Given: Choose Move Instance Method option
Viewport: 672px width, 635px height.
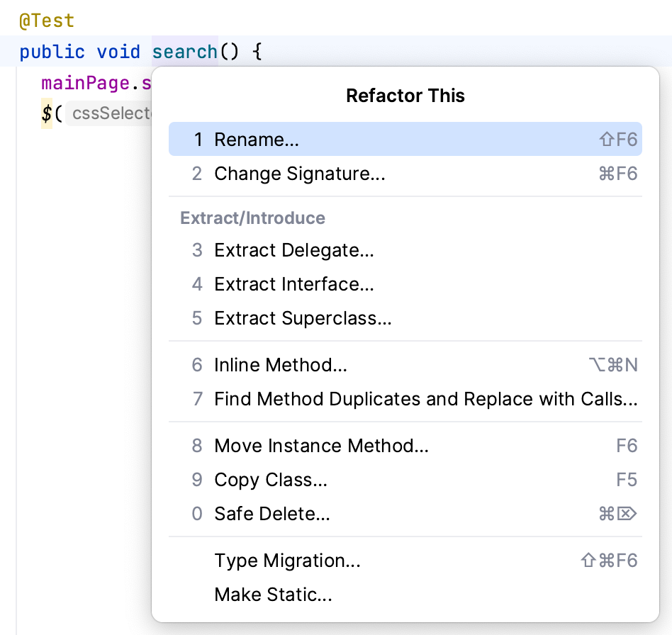Looking at the screenshot, I should pos(321,446).
